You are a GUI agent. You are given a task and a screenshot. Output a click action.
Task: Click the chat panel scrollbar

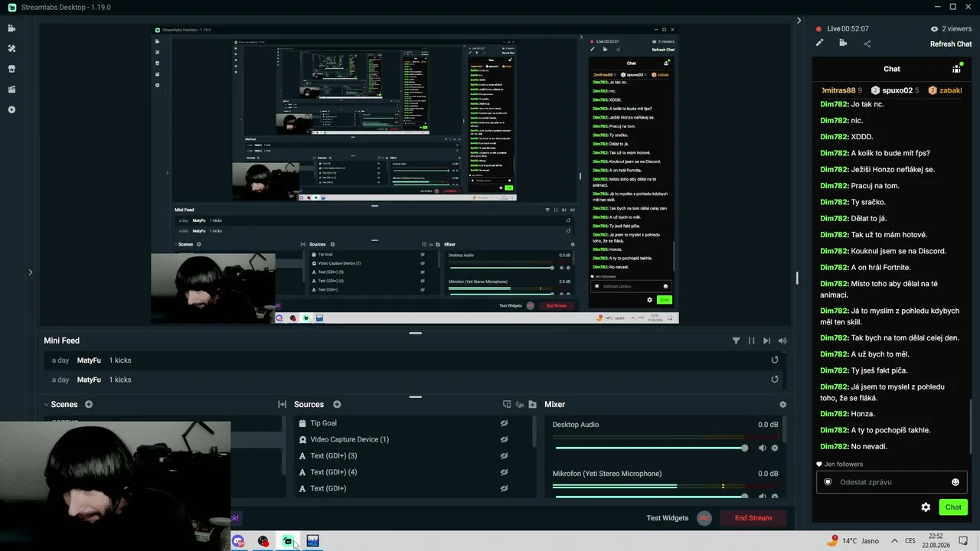970,427
